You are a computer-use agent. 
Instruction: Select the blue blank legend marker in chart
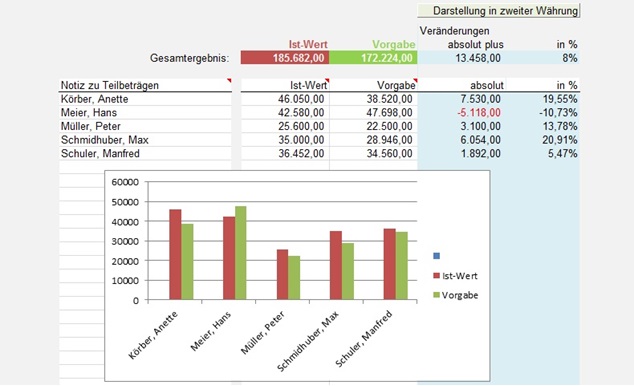pyautogui.click(x=436, y=256)
